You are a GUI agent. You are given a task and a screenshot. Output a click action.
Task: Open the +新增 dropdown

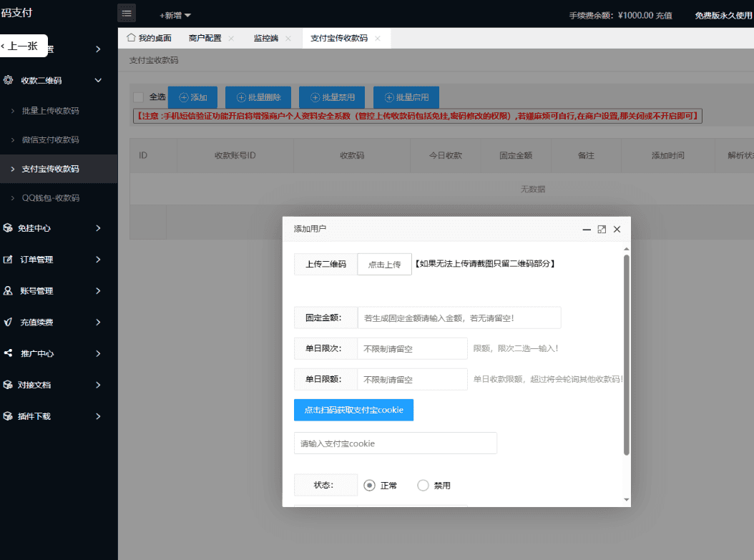click(x=175, y=16)
